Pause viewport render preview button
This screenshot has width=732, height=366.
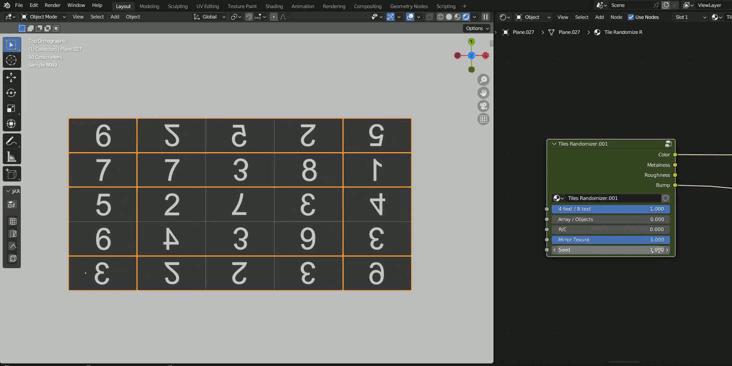[x=486, y=17]
